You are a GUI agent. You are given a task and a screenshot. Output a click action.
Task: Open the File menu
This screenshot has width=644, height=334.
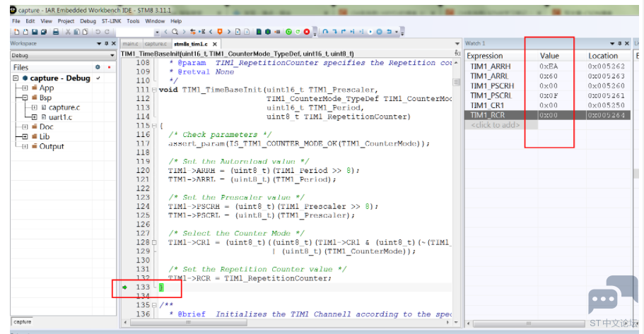(x=16, y=21)
